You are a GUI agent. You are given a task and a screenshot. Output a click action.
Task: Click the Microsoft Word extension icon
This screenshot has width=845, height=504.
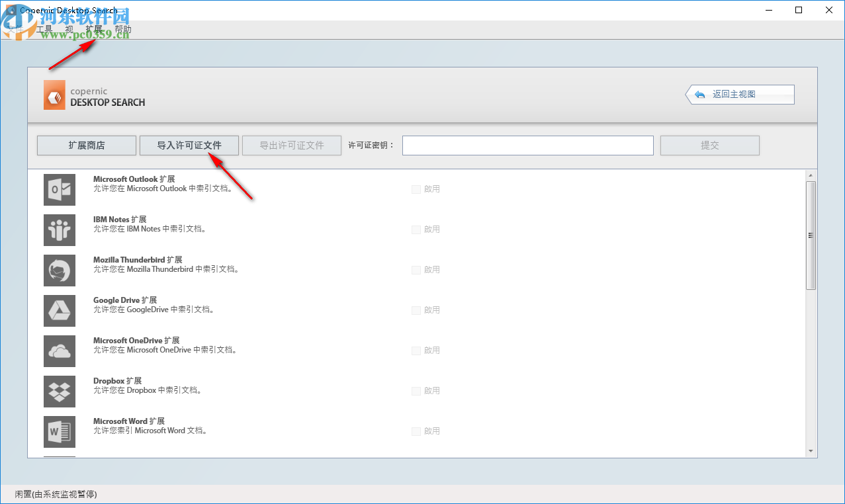click(x=59, y=431)
